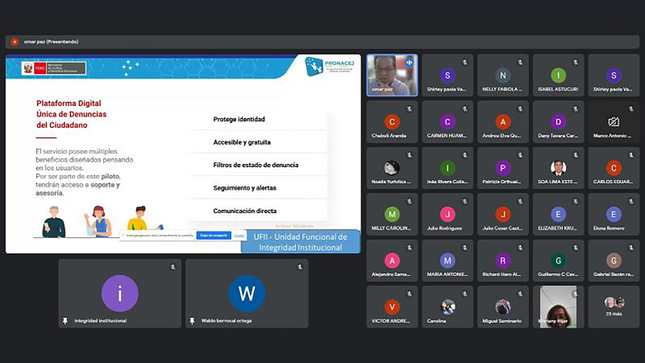Click muted mic icon on NELLY FABIOLA tile
Image resolution: width=645 pixels, height=363 pixels.
[x=520, y=63]
